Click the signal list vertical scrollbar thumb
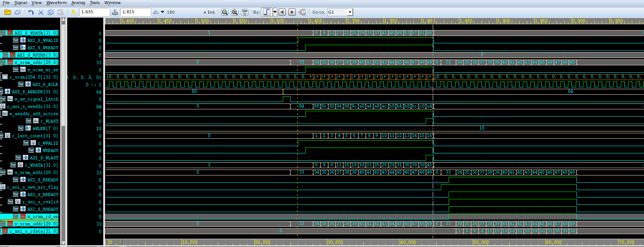The height and width of the screenshot is (247, 644). (63, 75)
